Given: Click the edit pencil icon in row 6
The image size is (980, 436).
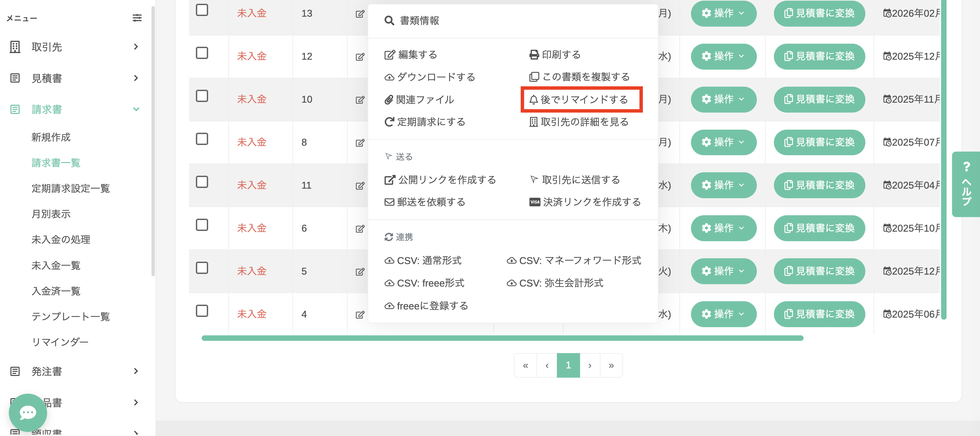Looking at the screenshot, I should tap(360, 229).
